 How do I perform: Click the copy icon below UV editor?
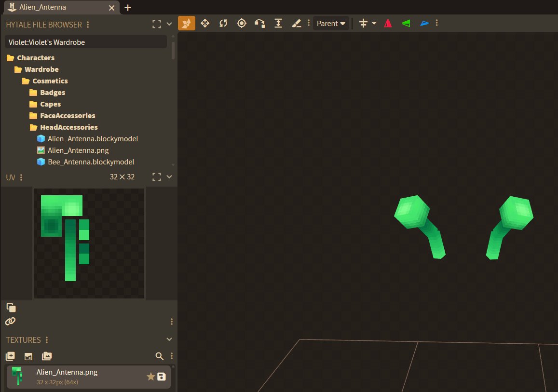coord(11,307)
